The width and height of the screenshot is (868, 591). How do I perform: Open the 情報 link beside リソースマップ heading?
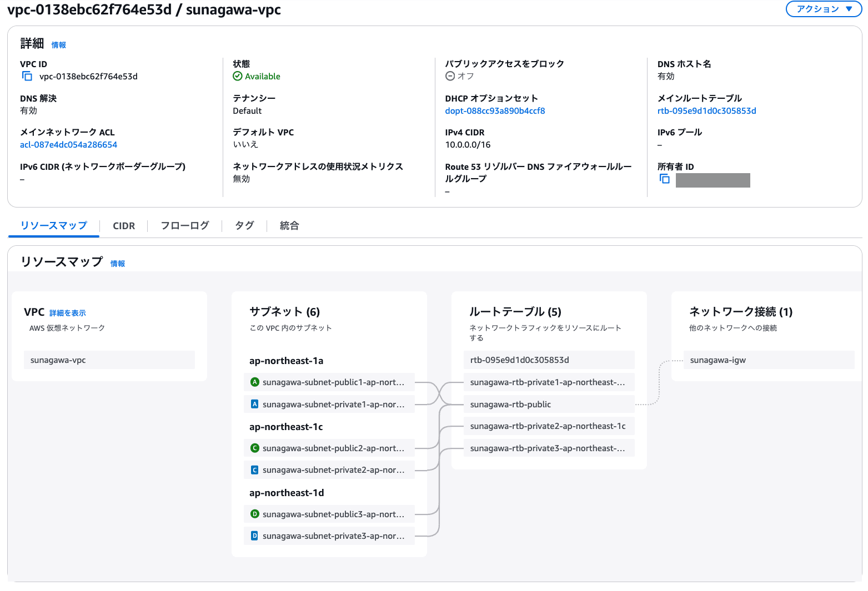(118, 264)
